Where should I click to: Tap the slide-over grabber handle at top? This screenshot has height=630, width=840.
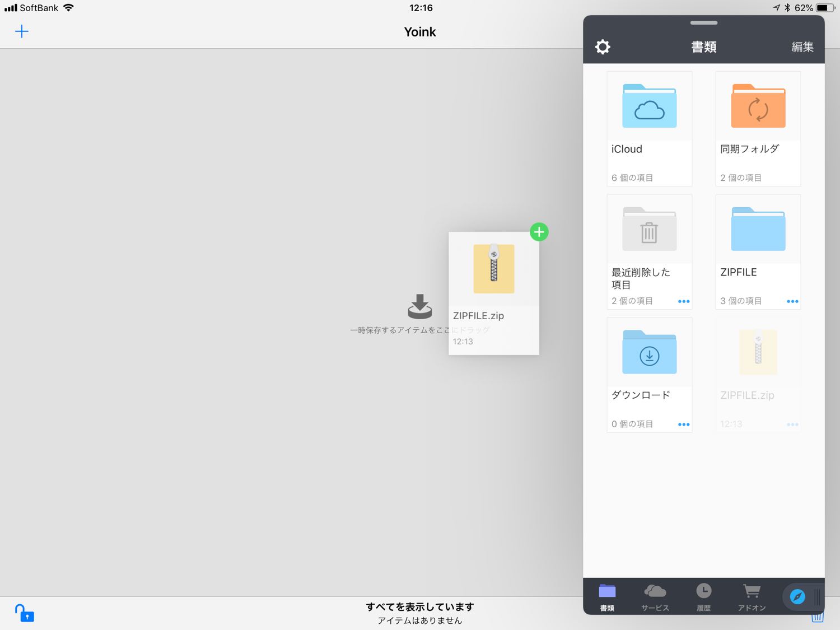tap(704, 23)
